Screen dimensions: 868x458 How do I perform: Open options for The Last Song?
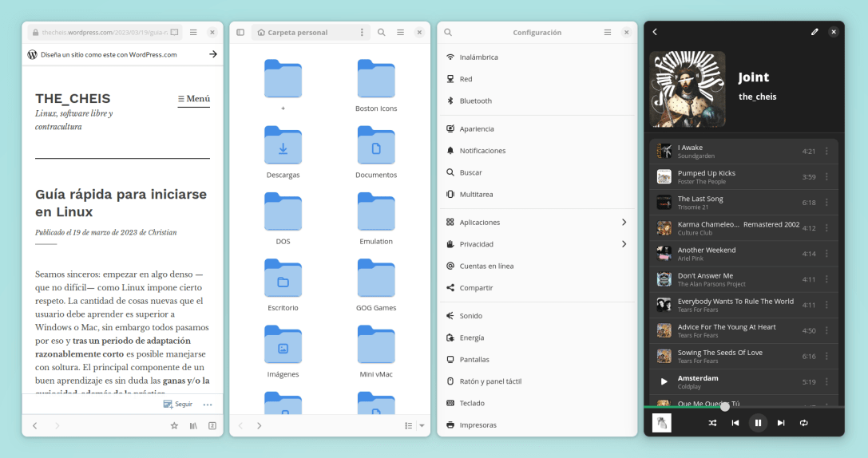click(826, 203)
